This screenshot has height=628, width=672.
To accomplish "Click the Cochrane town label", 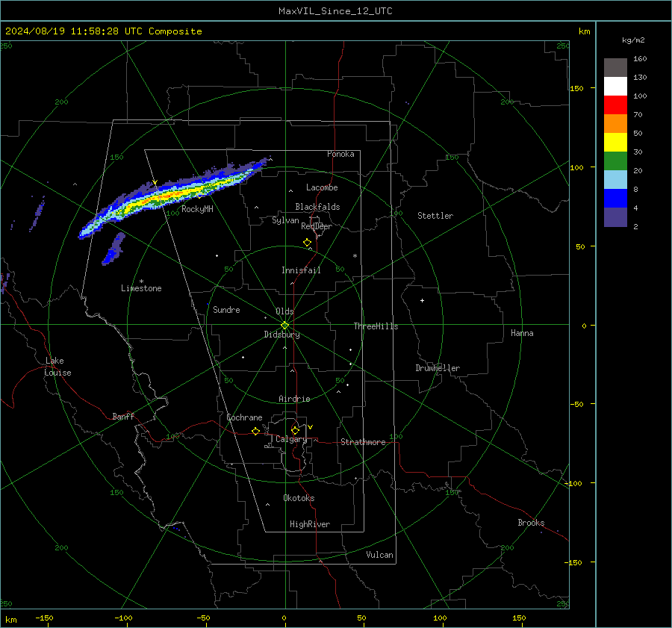I will point(244,417).
